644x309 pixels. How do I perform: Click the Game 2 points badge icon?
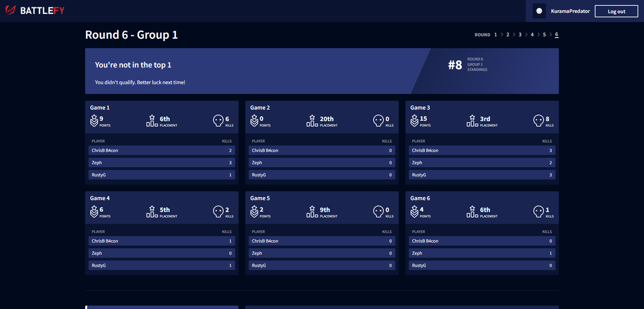254,121
